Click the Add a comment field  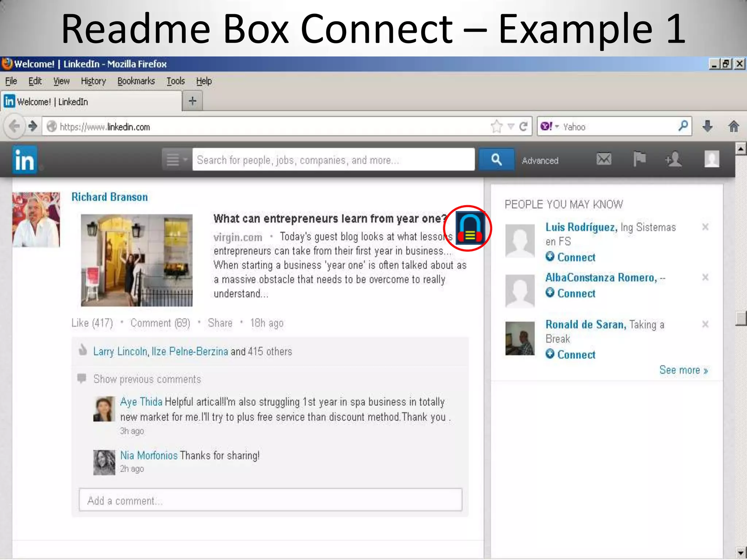[271, 500]
